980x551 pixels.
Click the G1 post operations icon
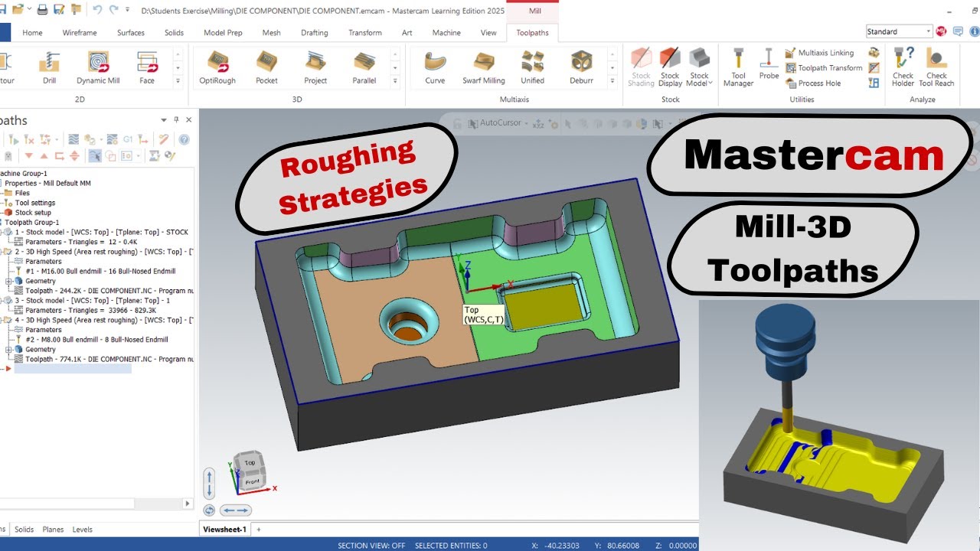click(x=128, y=139)
